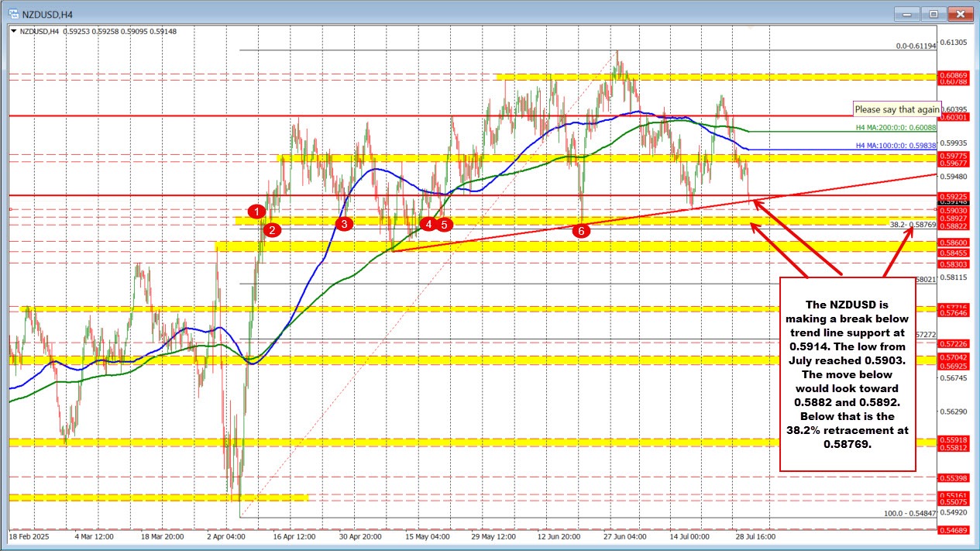Viewport: 980px width, 551px height.
Task: Click the '38.2- 0.58769' retracement label
Action: click(x=913, y=224)
